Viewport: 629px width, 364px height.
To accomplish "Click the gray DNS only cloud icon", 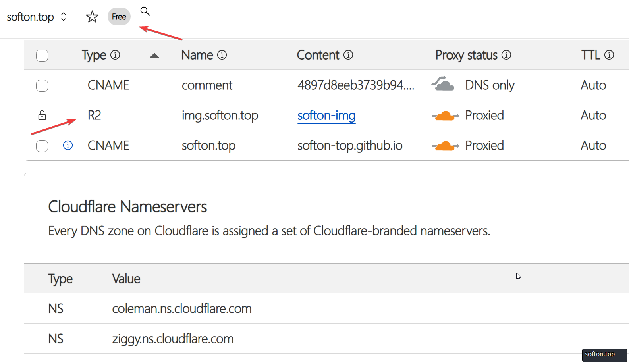I will pyautogui.click(x=443, y=84).
